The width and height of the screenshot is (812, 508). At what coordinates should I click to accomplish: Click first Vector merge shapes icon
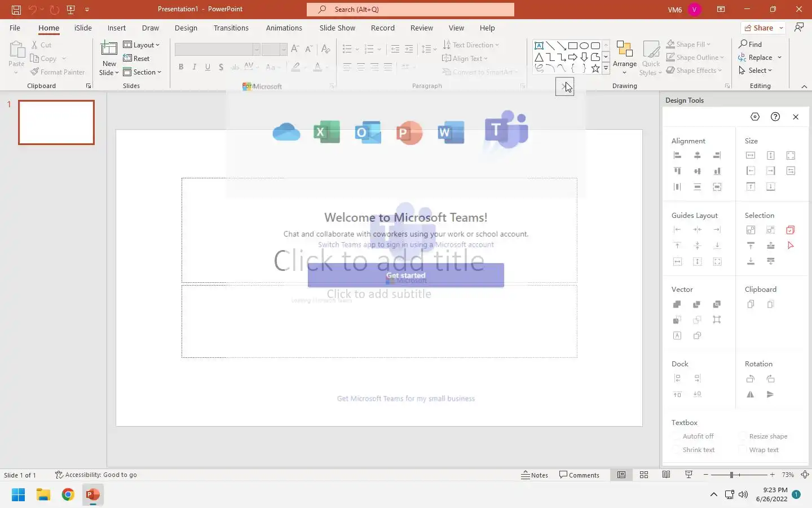[677, 304]
